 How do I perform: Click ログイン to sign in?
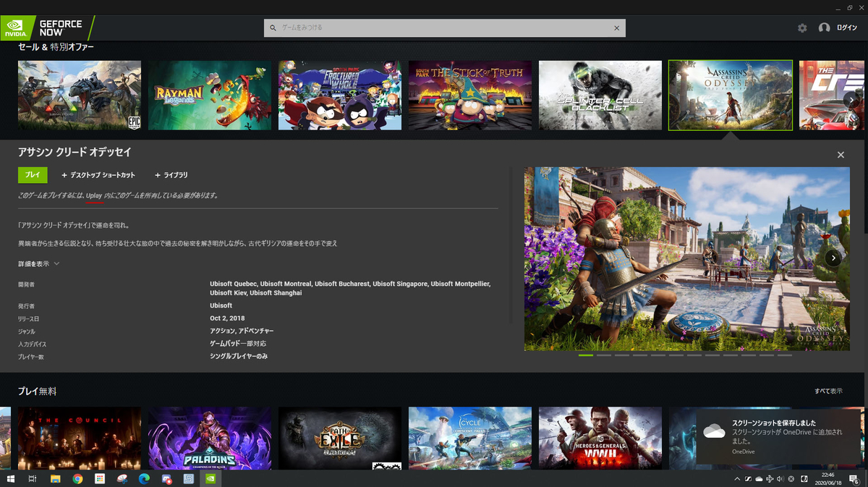click(x=846, y=27)
